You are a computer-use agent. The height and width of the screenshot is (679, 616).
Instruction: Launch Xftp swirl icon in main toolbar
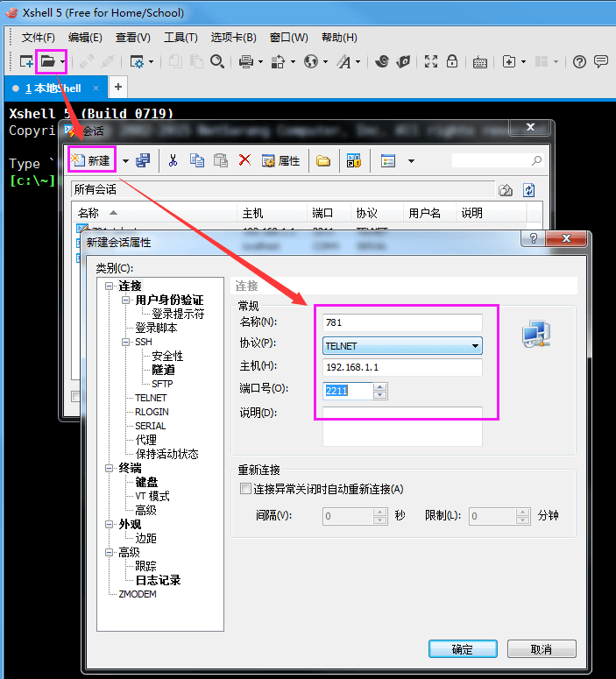coord(382,62)
